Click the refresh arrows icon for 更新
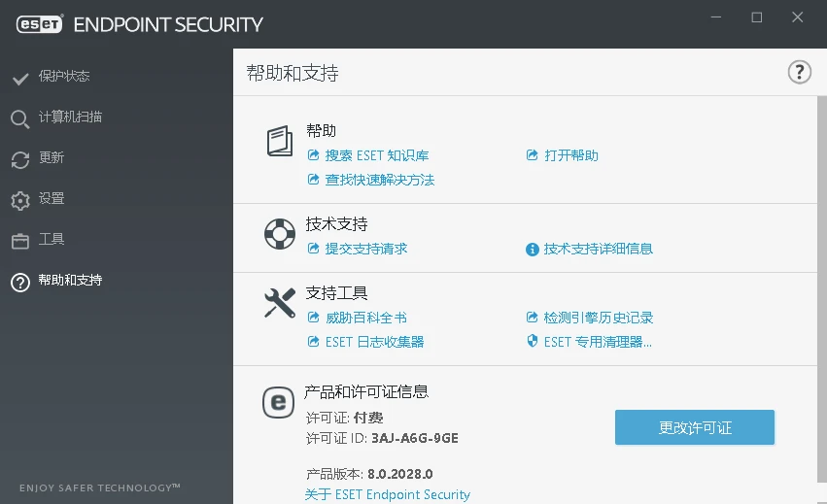Screen dimensions: 827x504 [20, 159]
